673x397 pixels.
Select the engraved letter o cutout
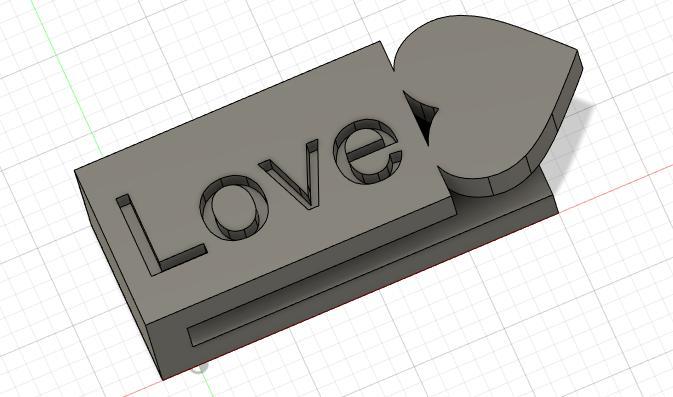pos(235,209)
